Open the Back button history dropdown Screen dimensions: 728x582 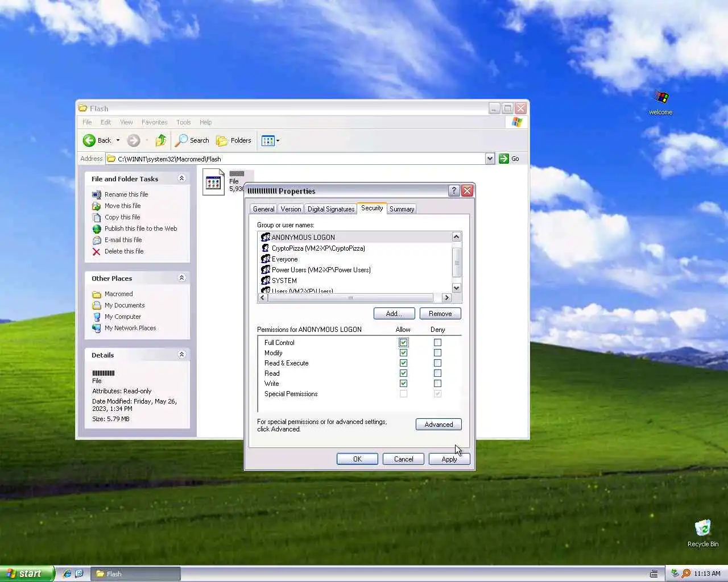click(x=118, y=140)
